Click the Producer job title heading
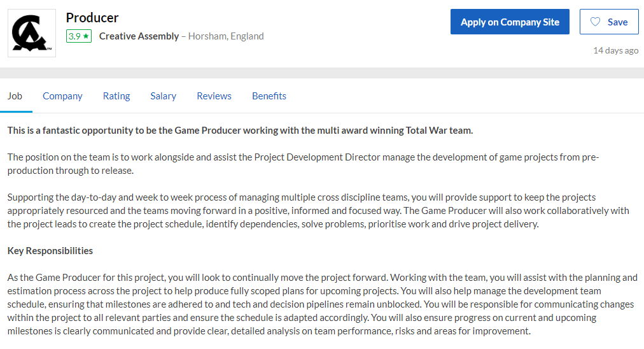The image size is (644, 349). click(x=92, y=18)
